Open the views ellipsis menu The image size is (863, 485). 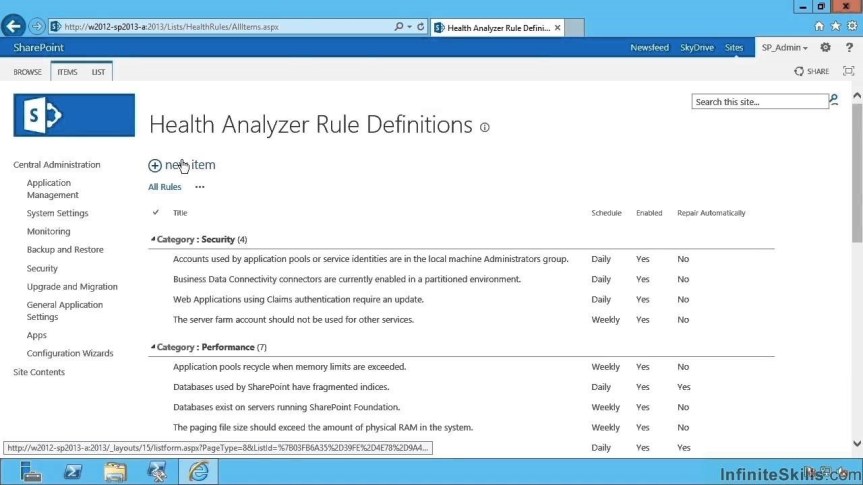click(200, 187)
